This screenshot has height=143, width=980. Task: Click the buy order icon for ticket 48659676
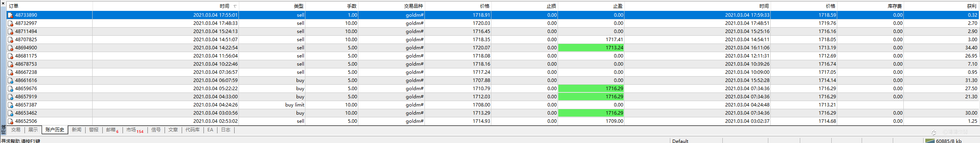pos(11,89)
